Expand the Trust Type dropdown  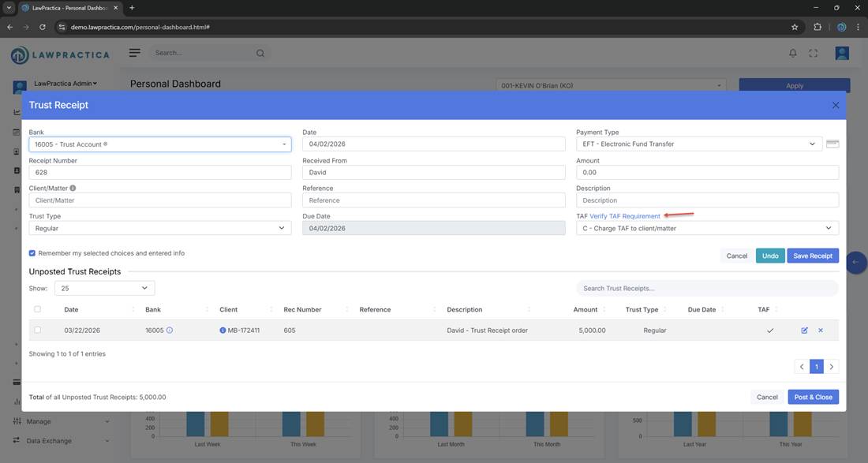[x=159, y=228]
